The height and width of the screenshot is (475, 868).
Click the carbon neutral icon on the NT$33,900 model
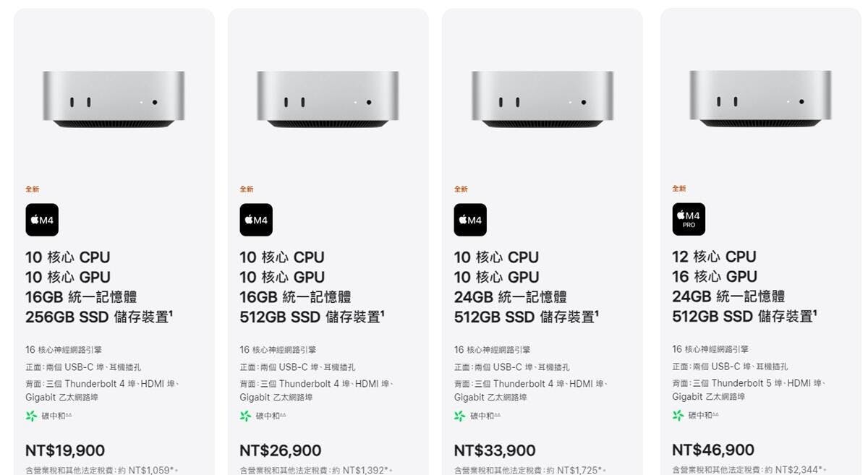pyautogui.click(x=459, y=416)
